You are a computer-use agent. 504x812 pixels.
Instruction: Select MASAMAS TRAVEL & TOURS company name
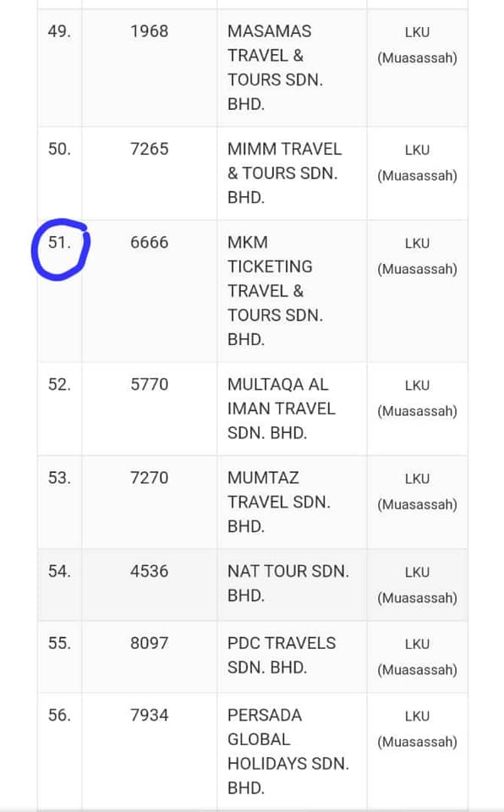click(x=275, y=68)
